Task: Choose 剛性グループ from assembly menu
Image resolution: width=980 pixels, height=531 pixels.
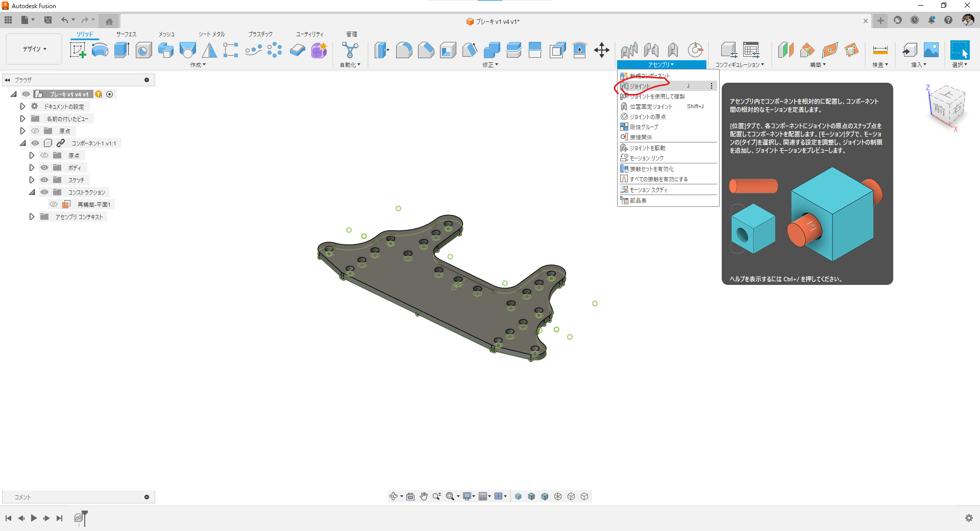Action: coord(644,127)
